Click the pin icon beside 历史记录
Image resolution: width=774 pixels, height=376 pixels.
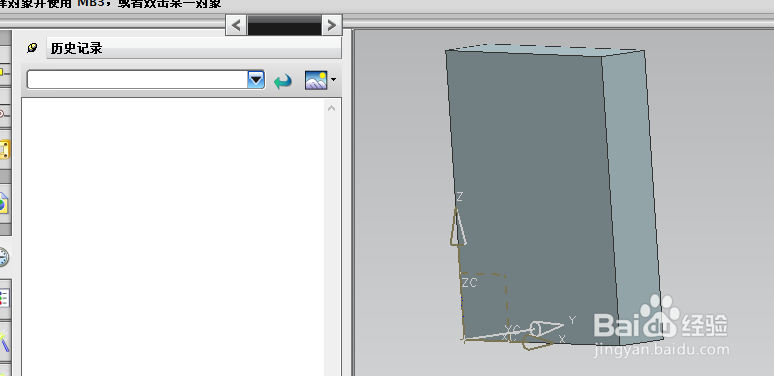(32, 48)
